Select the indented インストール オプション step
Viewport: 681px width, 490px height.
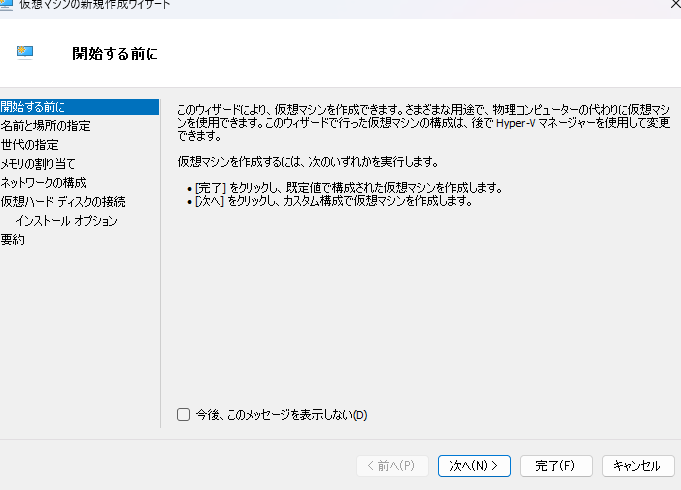[x=66, y=220]
